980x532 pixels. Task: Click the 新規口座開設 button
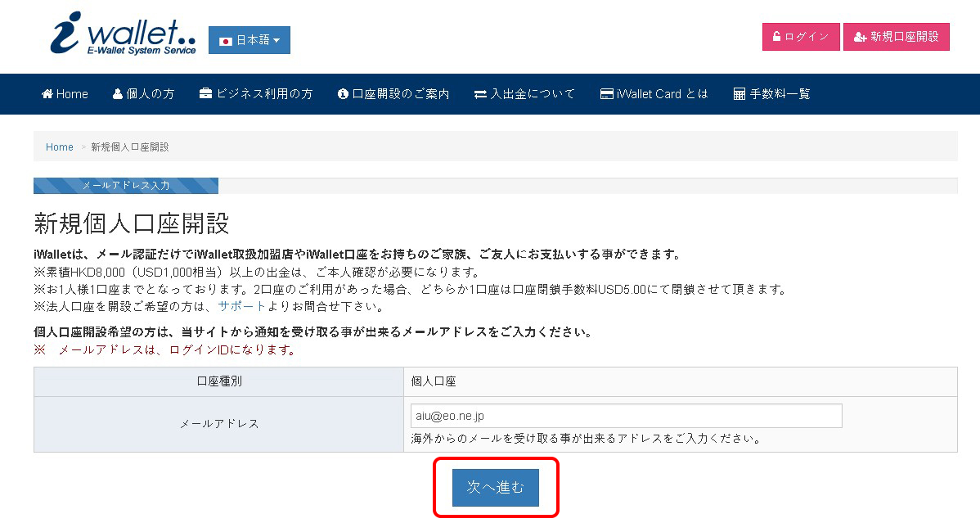coord(897,37)
